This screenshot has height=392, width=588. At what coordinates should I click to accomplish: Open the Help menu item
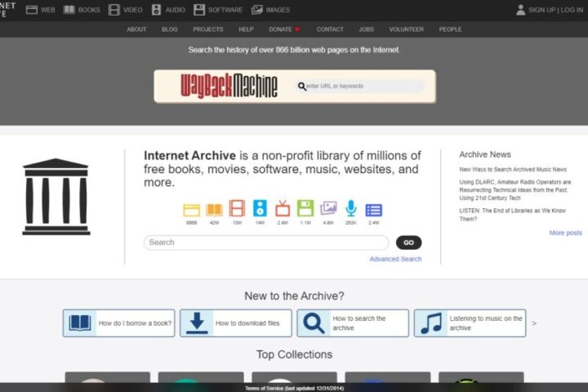246,29
